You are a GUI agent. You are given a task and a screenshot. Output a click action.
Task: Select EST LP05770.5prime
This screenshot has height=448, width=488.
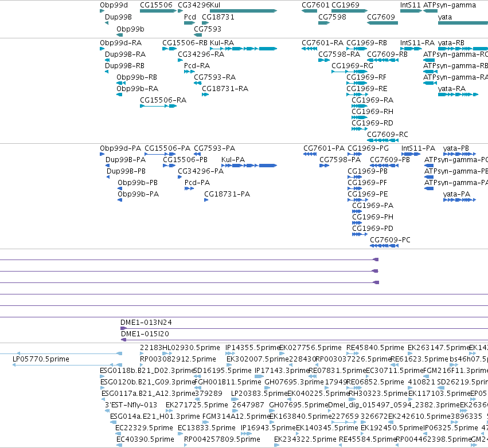coord(67,365)
